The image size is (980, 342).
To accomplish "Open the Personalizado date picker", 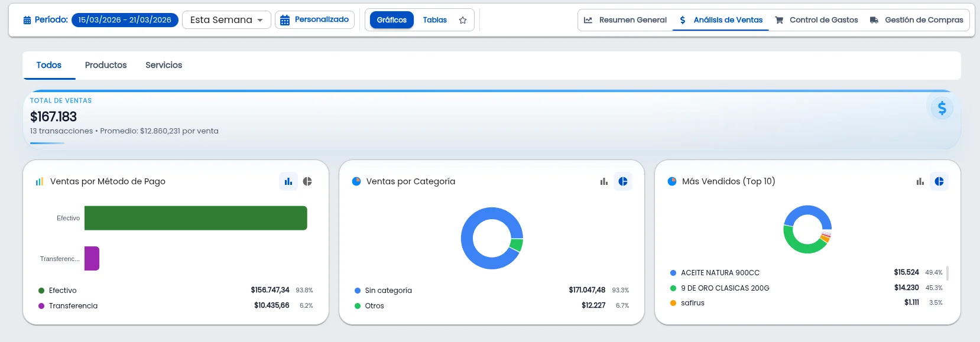I will point(314,19).
